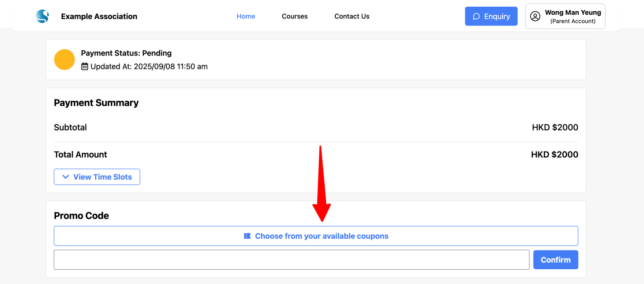Click the chevron arrow in View Time Slots
Viewport: 644px width, 284px height.
pos(66,177)
